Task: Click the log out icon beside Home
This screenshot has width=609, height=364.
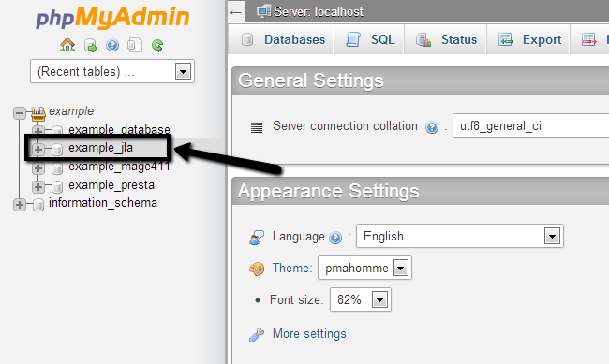Action: point(91,46)
